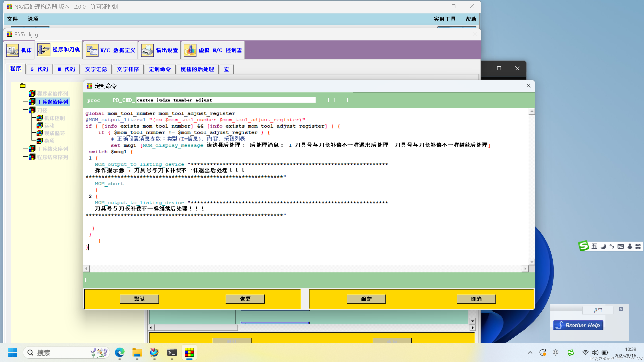Switch to the 输出设置 tab
This screenshot has width=644, height=362.
tap(159, 50)
